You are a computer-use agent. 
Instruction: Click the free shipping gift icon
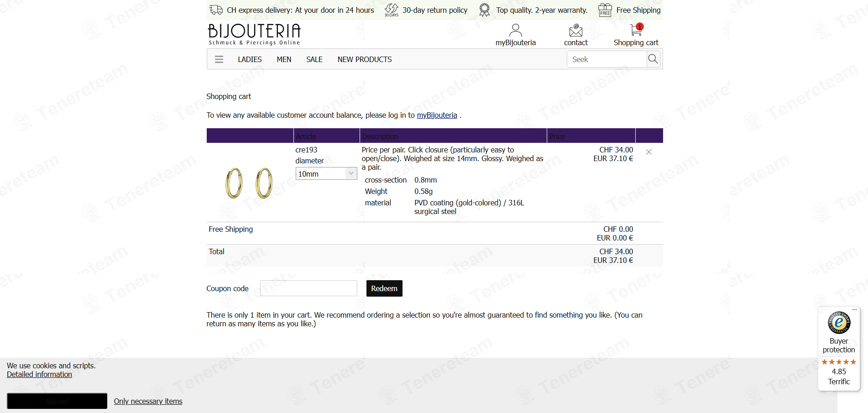(605, 10)
